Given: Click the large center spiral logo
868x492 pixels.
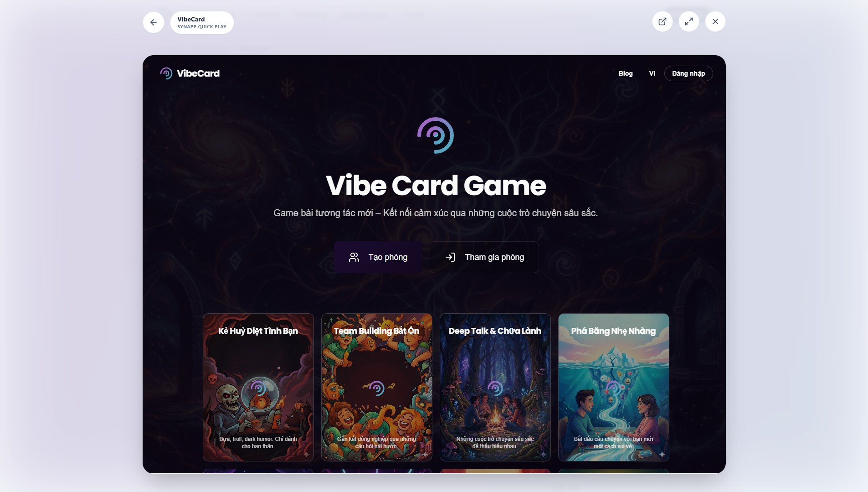Looking at the screenshot, I should tap(436, 135).
